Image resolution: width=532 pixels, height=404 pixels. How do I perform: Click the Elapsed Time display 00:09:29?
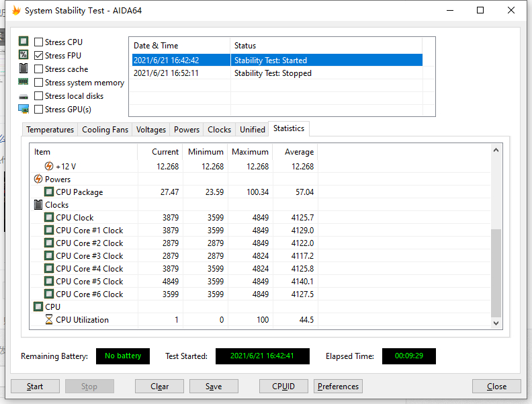409,356
